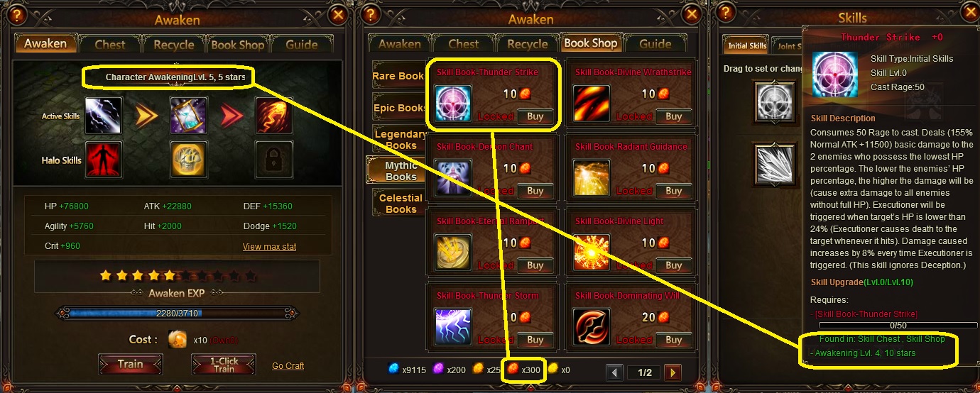Screen dimensions: 980x393
Task: Go to previous page of Book Shop
Action: [615, 372]
